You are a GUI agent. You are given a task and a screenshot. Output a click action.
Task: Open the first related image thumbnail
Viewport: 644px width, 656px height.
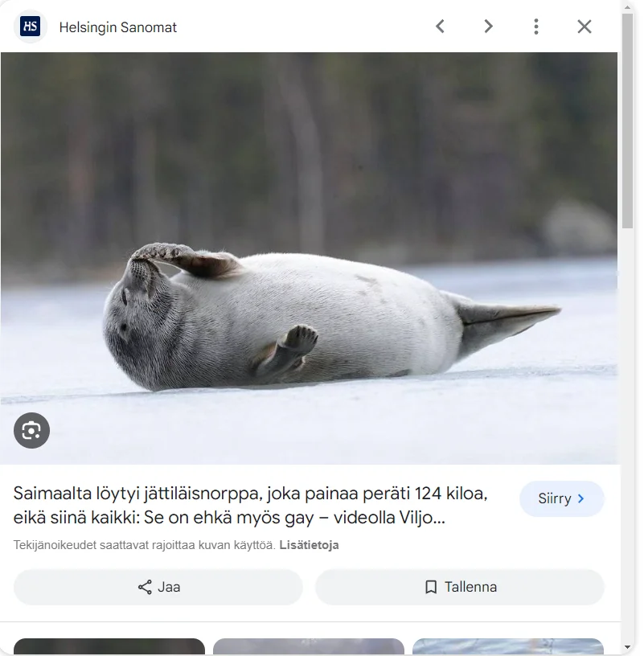coord(109,646)
